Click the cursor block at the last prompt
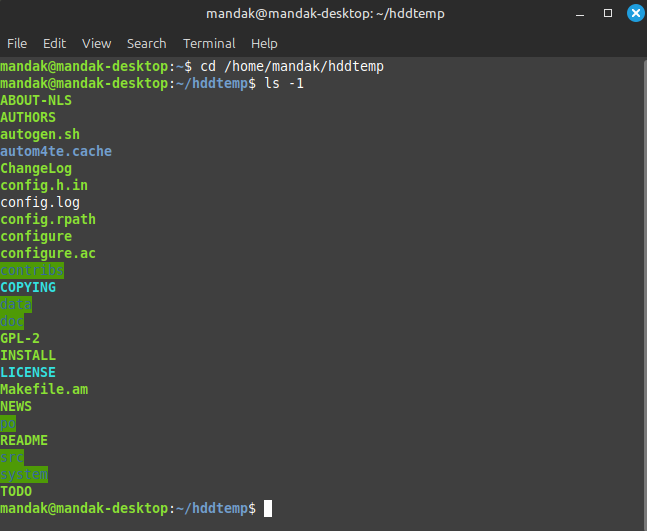Screen dimensions: 647x531 [268, 508]
